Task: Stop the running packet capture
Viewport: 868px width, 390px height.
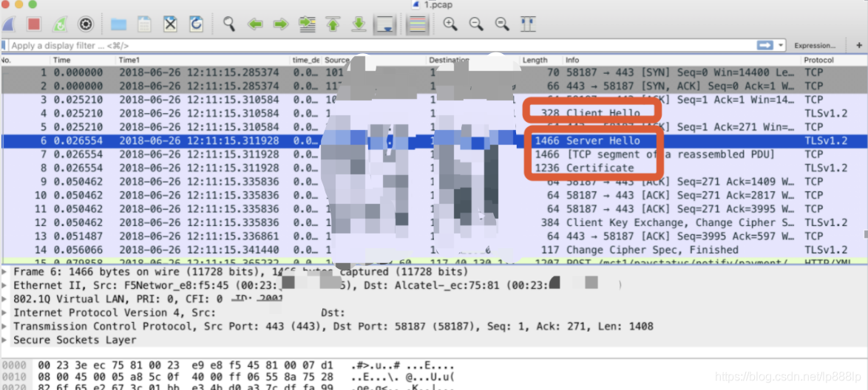Action: tap(34, 24)
